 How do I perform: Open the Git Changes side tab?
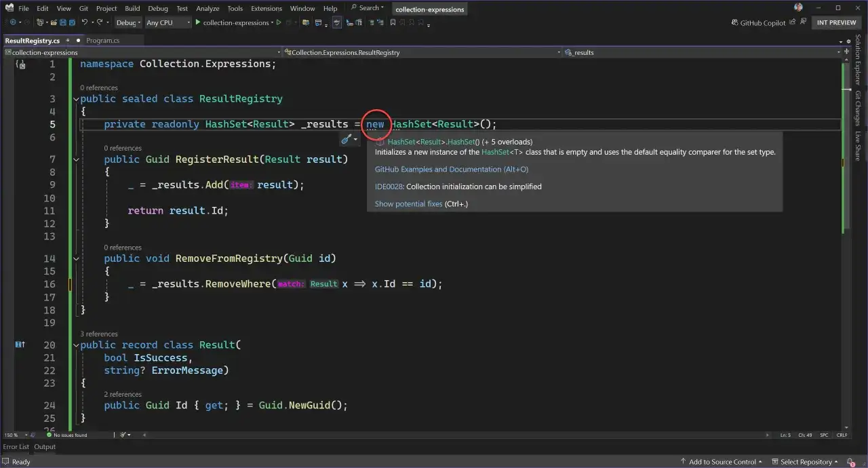tap(858, 109)
